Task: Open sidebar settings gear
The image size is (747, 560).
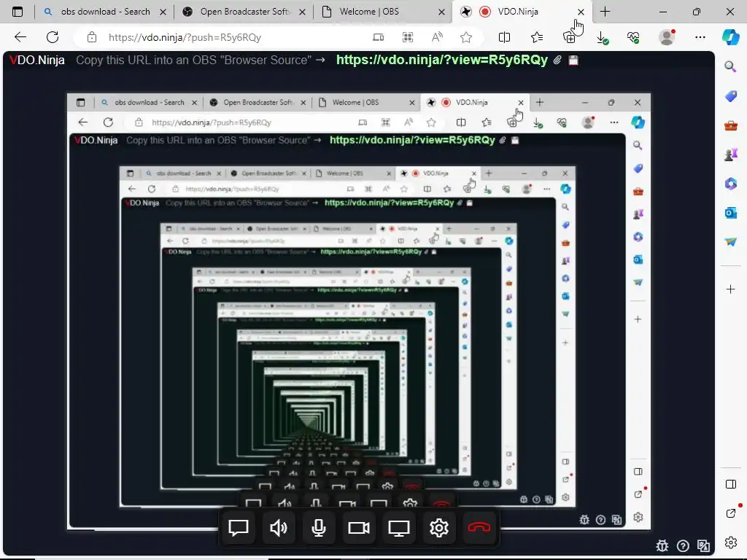Action: click(x=730, y=542)
